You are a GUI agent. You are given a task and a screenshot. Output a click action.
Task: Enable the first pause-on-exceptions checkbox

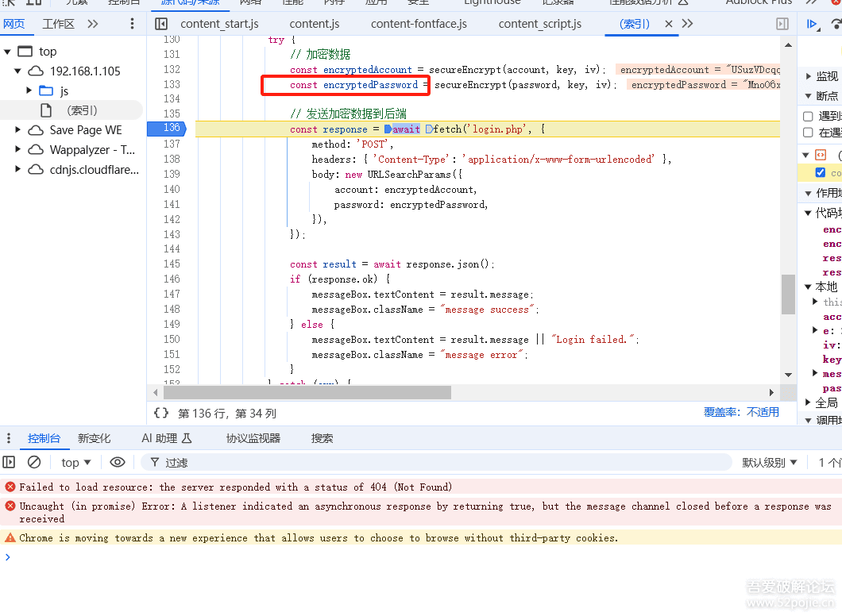coord(808,116)
